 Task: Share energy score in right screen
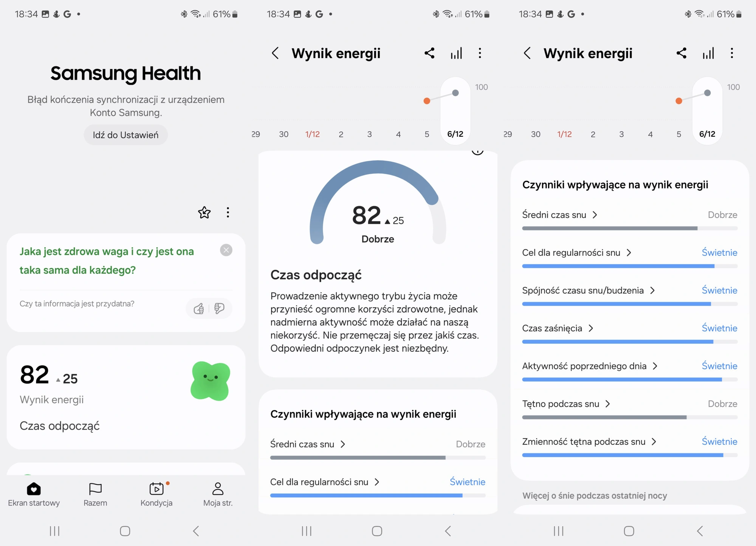(x=682, y=53)
